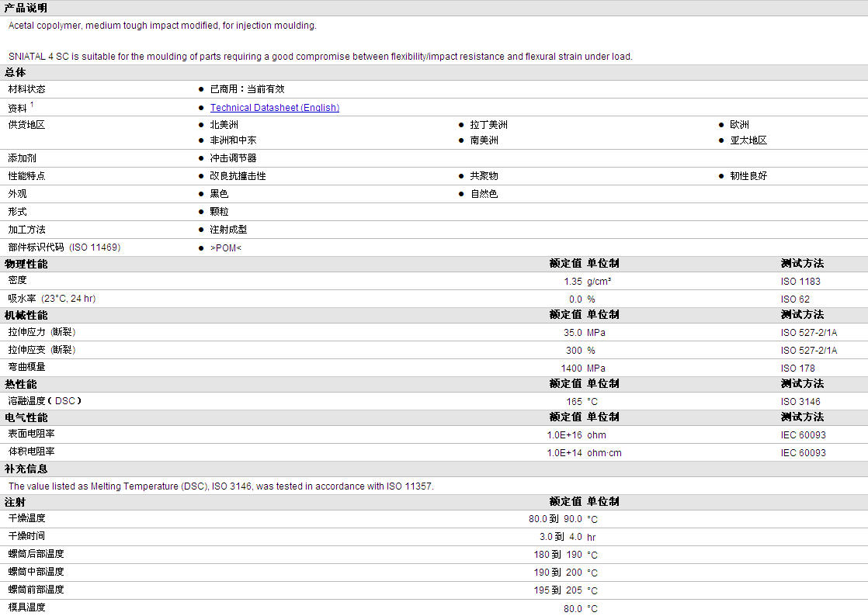
Task: Select the 拉伸应变 (断裂) row label
Action: point(41,350)
